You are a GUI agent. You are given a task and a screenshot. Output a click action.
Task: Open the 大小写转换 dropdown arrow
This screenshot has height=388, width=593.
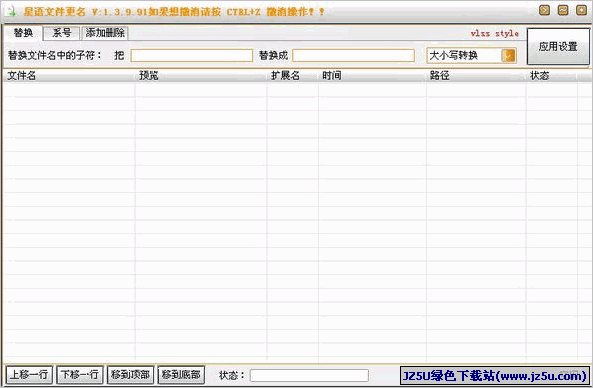click(x=509, y=56)
